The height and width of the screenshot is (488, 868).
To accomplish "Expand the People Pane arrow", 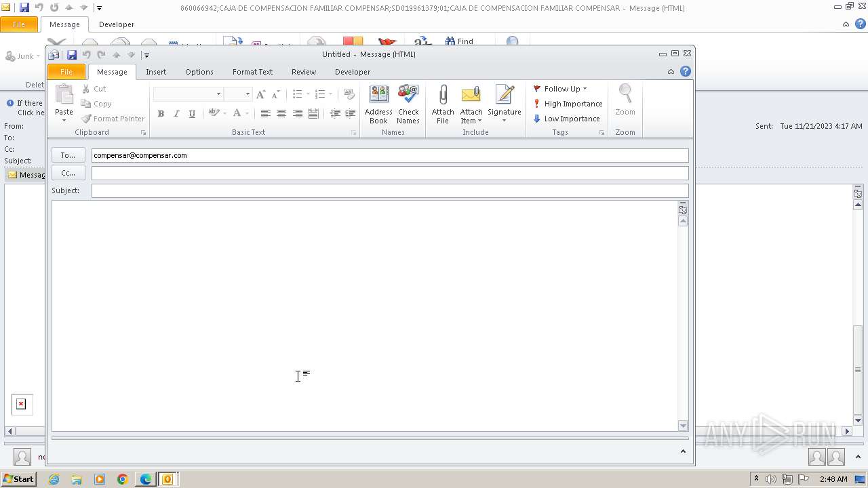I will coord(683,451).
